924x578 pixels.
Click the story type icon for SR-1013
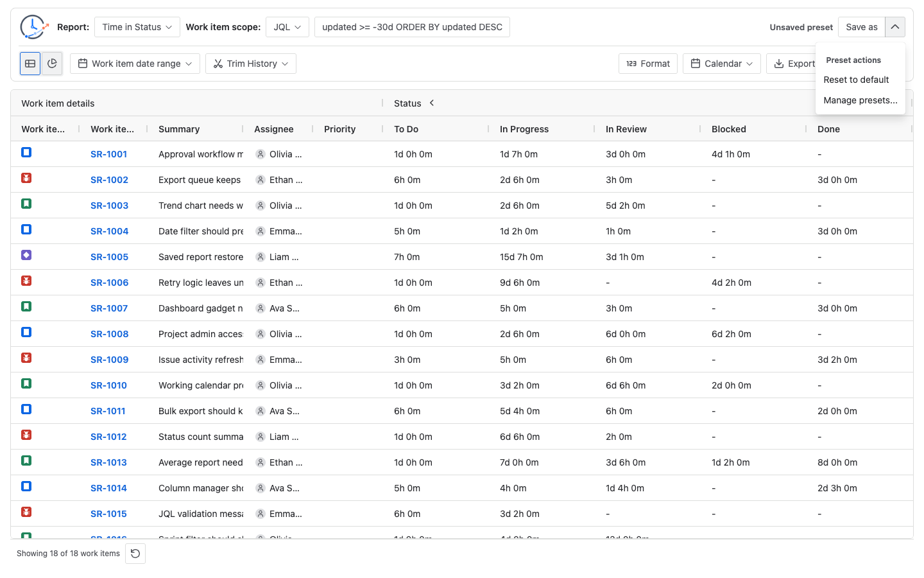26,460
